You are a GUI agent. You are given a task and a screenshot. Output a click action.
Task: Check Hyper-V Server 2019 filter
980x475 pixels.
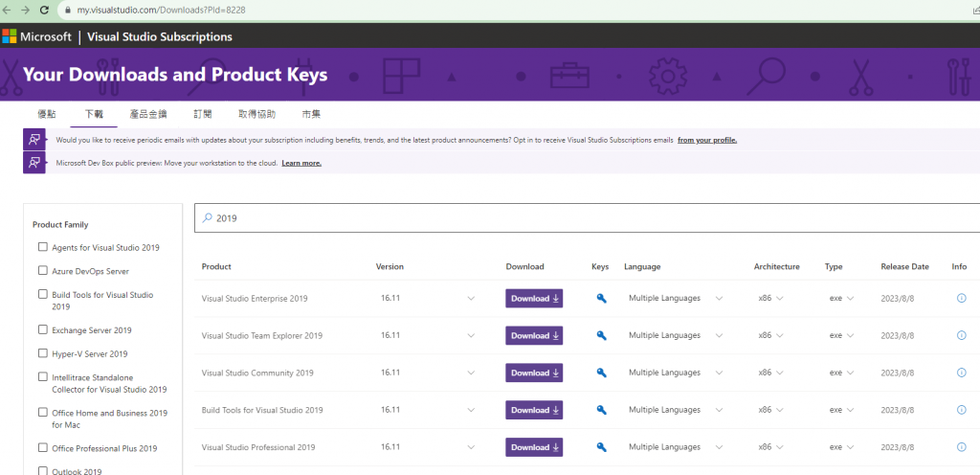[x=43, y=353]
